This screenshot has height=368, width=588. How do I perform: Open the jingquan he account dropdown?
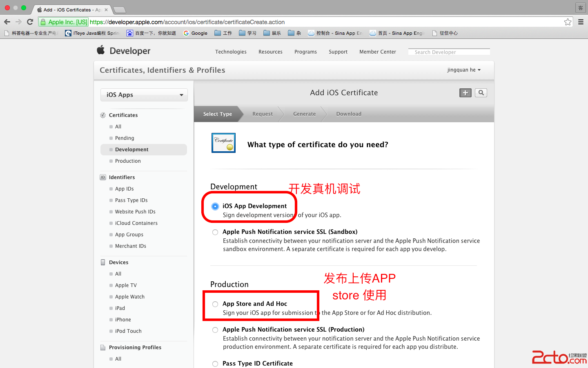[x=464, y=70]
